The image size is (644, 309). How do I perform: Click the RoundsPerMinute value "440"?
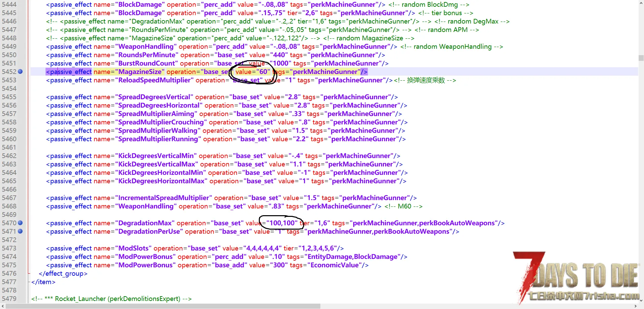pyautogui.click(x=278, y=55)
